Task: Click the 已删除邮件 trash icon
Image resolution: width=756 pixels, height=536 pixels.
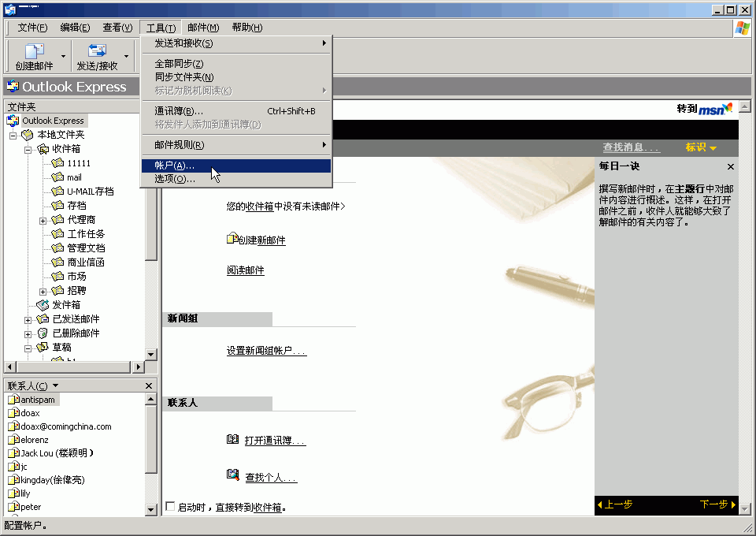Action: point(43,333)
